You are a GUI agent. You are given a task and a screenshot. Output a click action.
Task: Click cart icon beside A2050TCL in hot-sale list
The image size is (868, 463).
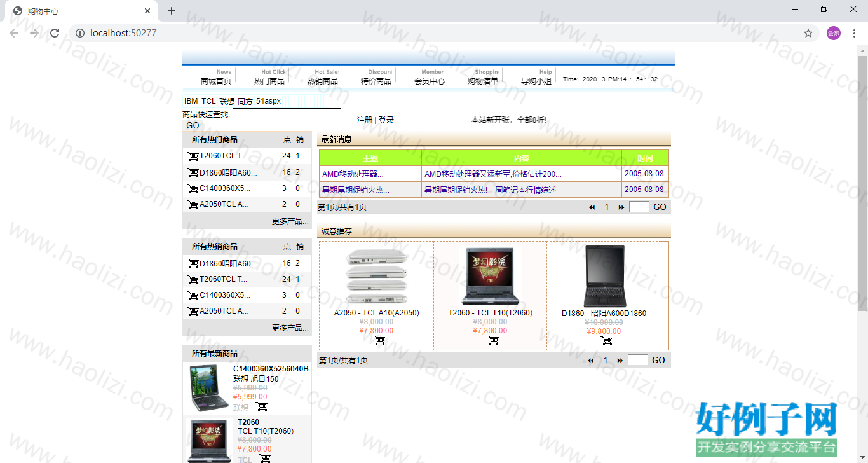pyautogui.click(x=193, y=311)
